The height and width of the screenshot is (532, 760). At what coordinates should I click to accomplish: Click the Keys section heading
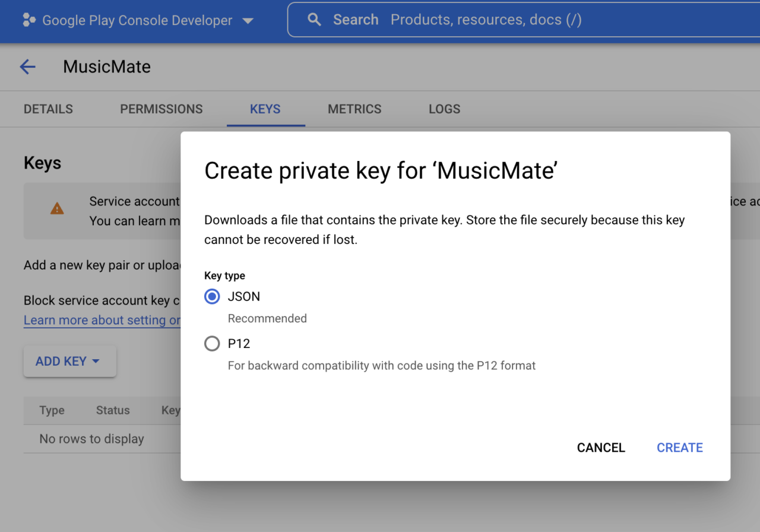(x=42, y=163)
